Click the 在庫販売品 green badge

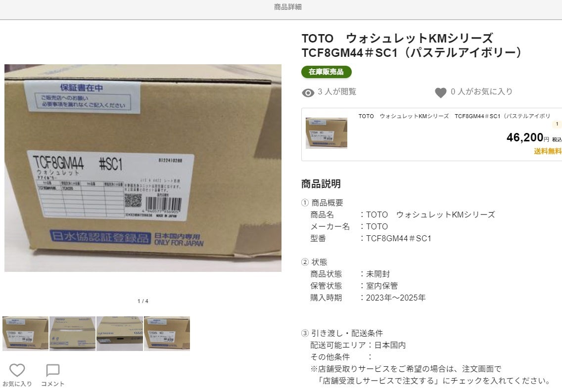pyautogui.click(x=326, y=72)
